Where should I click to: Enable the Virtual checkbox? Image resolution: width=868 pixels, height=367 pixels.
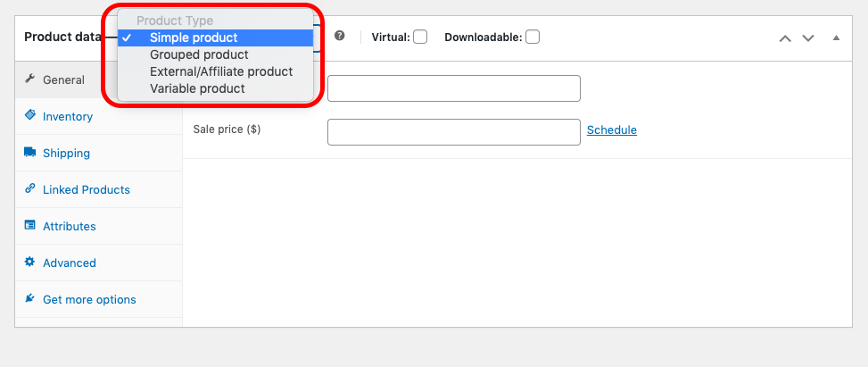pyautogui.click(x=421, y=38)
